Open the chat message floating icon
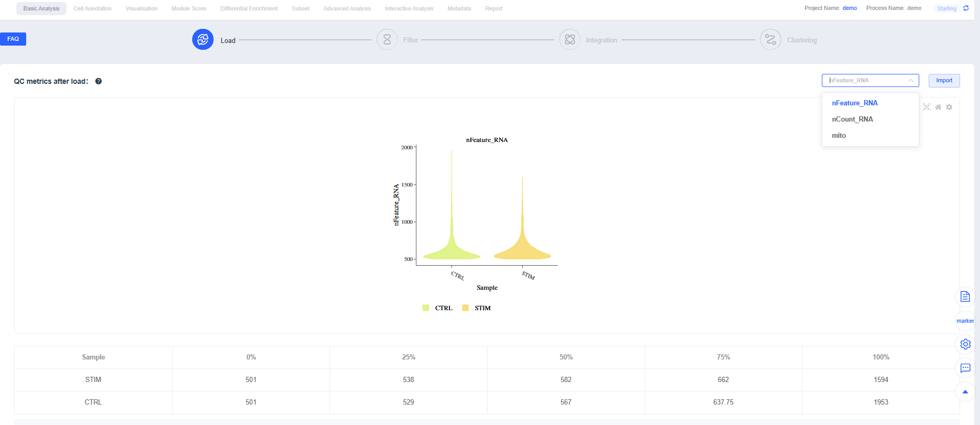The height and width of the screenshot is (425, 980). click(965, 368)
